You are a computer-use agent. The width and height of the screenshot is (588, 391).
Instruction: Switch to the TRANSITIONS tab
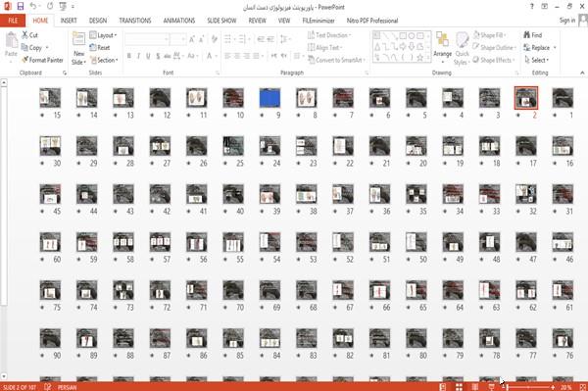135,21
